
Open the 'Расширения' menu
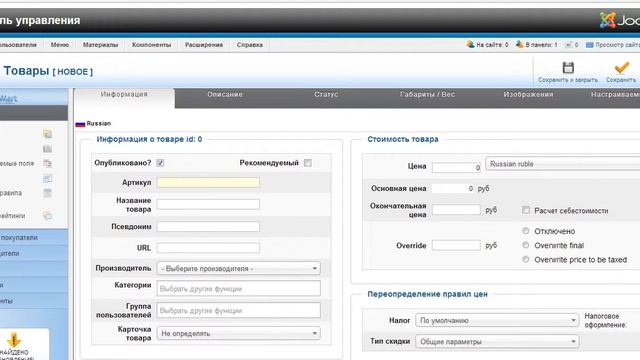[x=204, y=45]
